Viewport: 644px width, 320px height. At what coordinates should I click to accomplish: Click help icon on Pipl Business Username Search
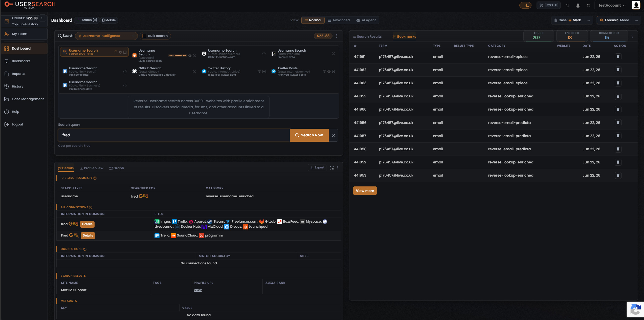[125, 86]
